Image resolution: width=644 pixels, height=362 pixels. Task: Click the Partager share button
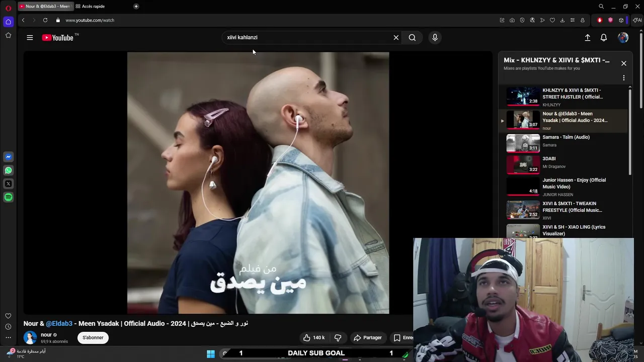(368, 338)
